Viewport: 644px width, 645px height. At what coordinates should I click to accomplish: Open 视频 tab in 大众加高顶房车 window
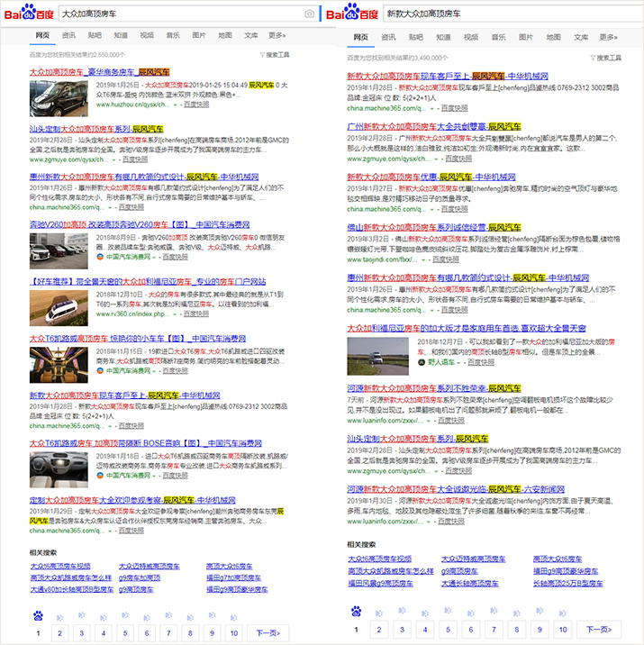(147, 35)
